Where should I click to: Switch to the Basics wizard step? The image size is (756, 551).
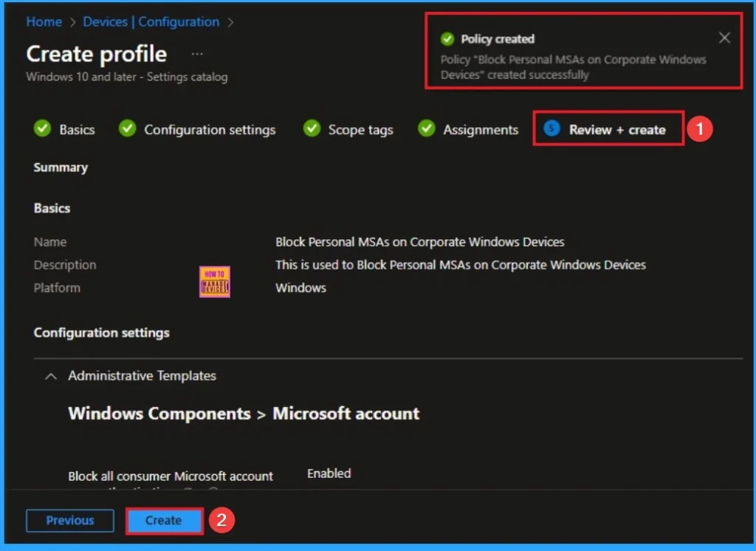pos(77,129)
